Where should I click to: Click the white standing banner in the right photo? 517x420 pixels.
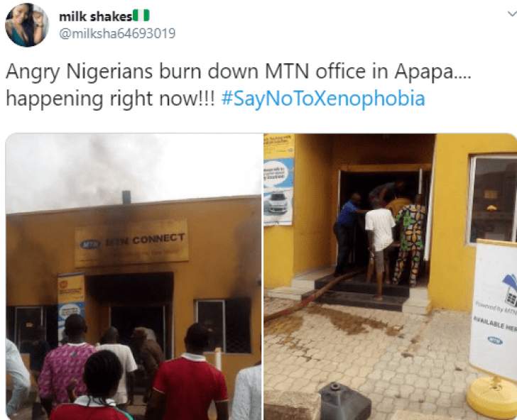pyautogui.click(x=494, y=310)
